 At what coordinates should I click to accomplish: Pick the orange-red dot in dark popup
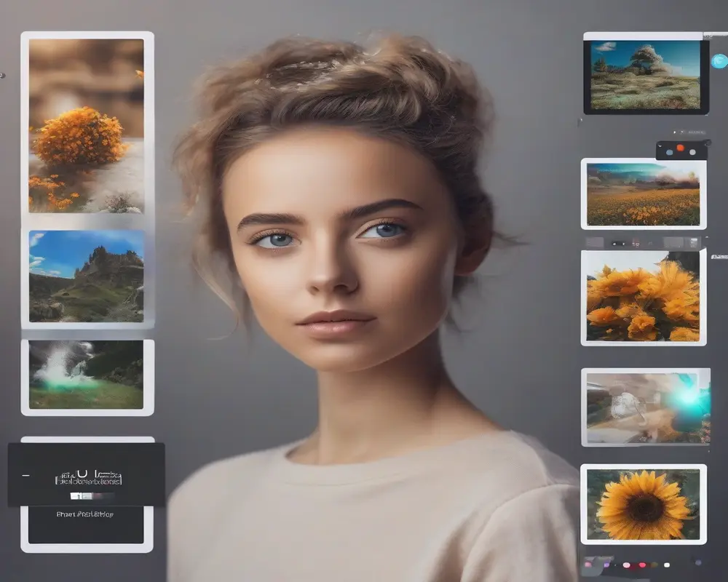(680, 148)
